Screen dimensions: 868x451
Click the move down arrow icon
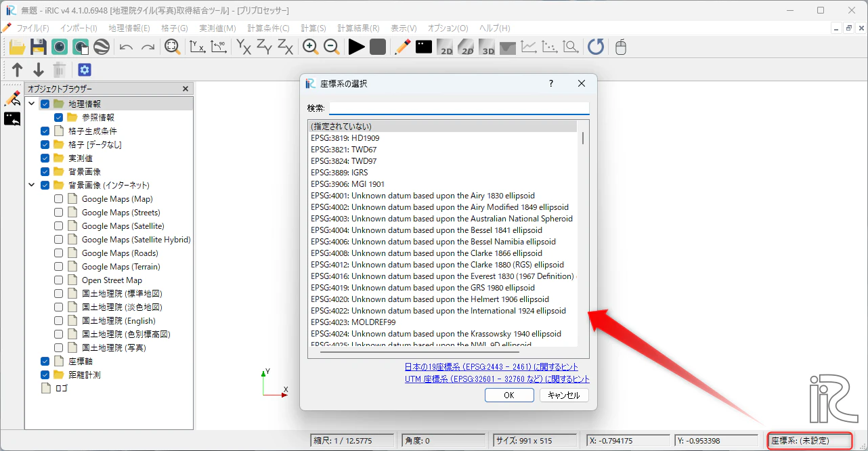click(39, 70)
